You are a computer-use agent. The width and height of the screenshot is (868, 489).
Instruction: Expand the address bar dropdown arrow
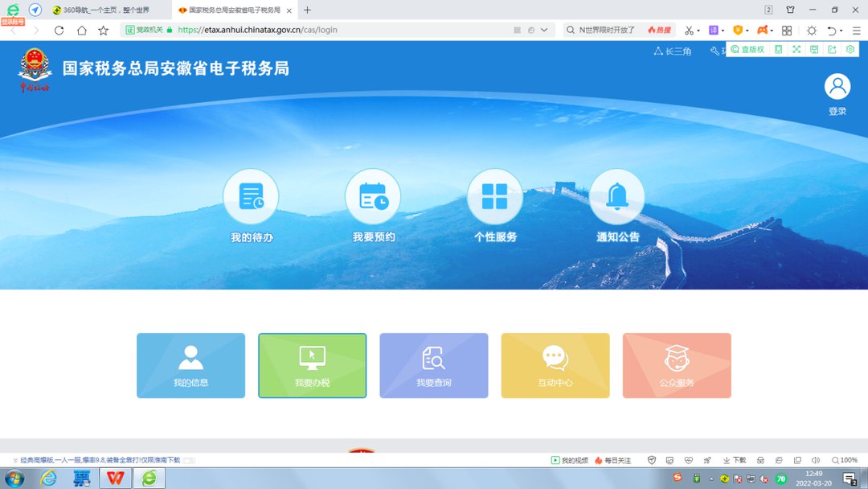pos(545,31)
